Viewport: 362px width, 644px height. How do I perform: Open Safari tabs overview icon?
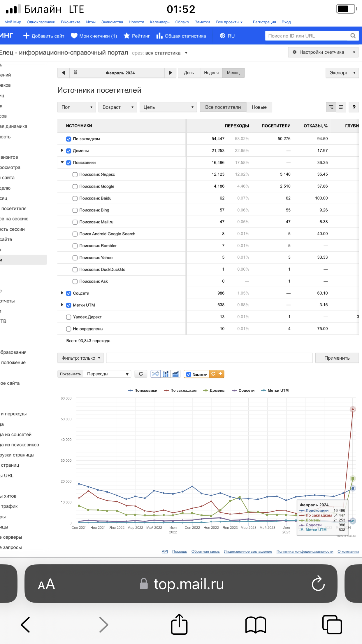pos(332,624)
